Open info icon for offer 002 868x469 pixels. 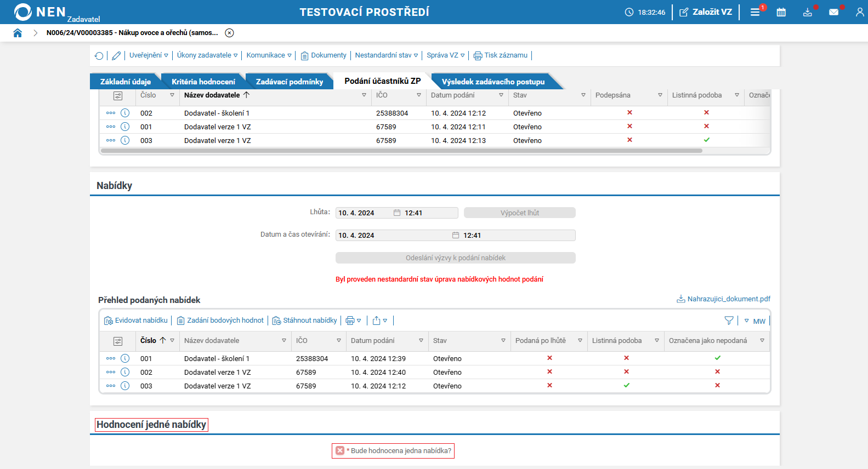125,372
